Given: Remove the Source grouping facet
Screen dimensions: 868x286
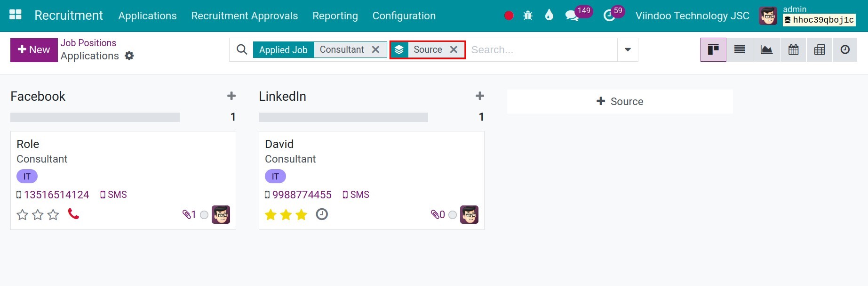Looking at the screenshot, I should pyautogui.click(x=454, y=49).
